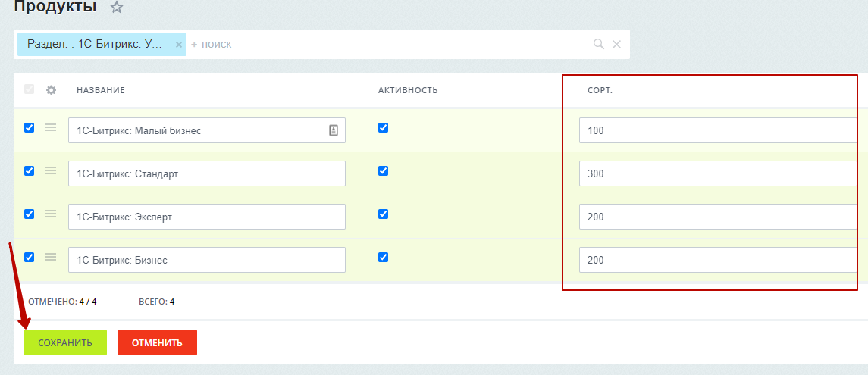Uncheck row selection for Бизнес
Screen dimensions: 868x375
point(30,257)
